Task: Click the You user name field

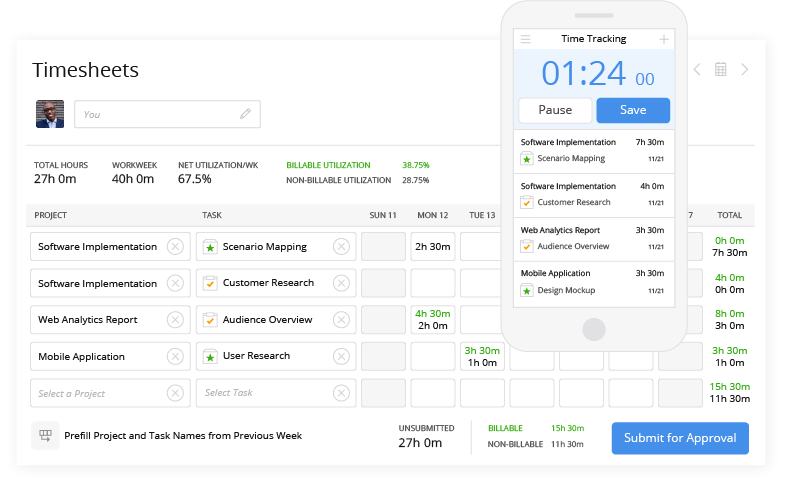Action: [167, 114]
